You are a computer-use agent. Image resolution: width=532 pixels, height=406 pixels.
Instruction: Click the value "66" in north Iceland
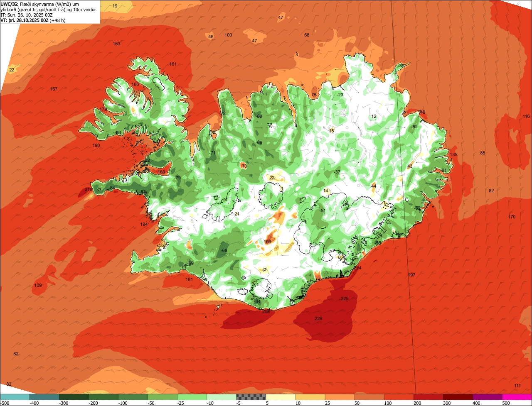coord(259,142)
